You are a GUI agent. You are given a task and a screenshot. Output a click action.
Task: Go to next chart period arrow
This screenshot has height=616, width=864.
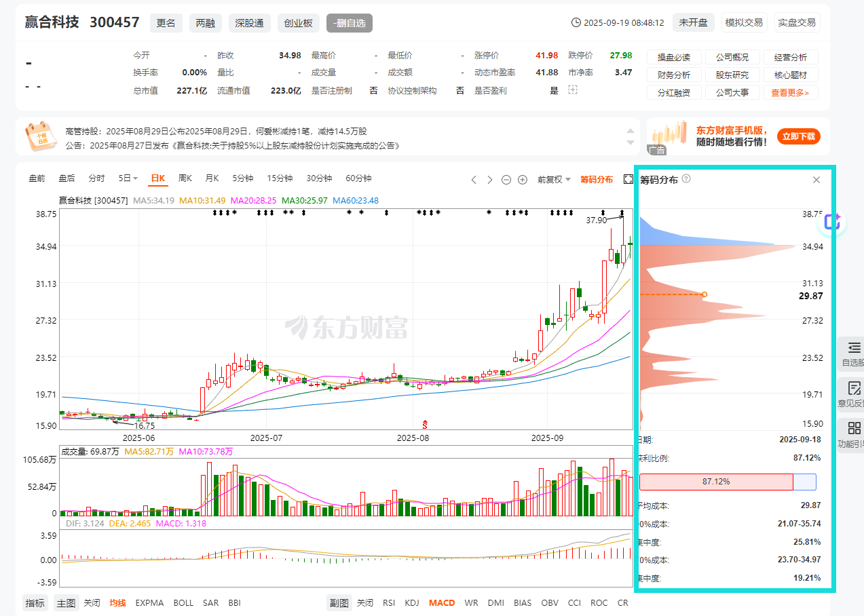490,180
